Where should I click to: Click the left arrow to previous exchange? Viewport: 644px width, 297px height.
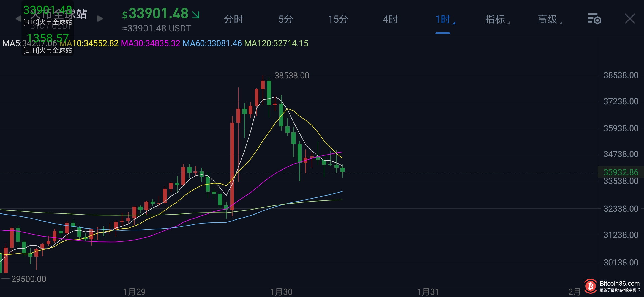point(18,19)
